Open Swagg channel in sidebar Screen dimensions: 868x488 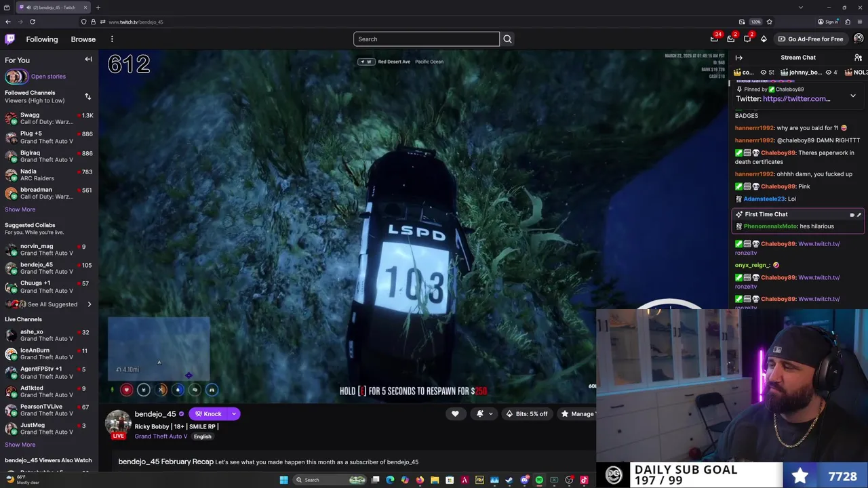[x=49, y=119]
